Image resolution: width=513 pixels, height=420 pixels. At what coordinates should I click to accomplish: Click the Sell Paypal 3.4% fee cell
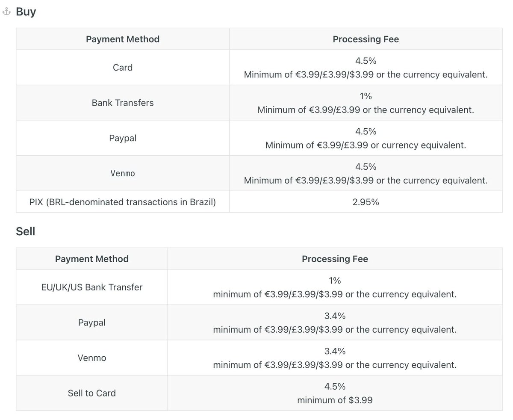pos(335,322)
